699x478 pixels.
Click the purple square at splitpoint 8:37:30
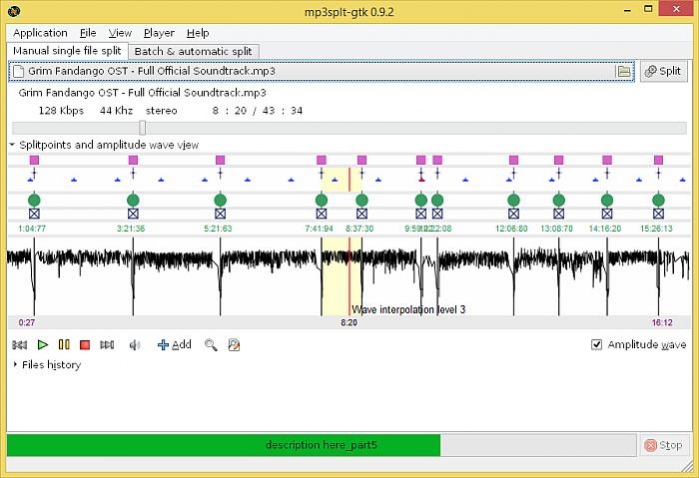point(362,160)
